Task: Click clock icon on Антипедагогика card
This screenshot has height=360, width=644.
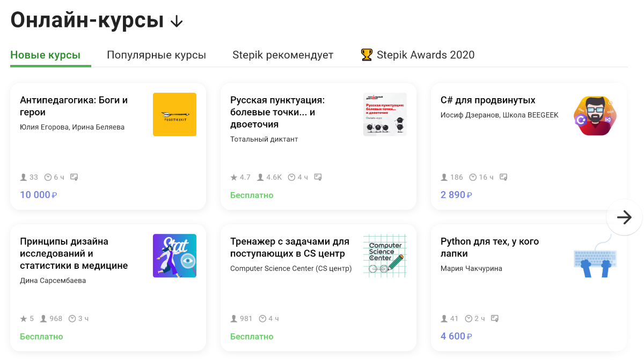Action: tap(48, 177)
